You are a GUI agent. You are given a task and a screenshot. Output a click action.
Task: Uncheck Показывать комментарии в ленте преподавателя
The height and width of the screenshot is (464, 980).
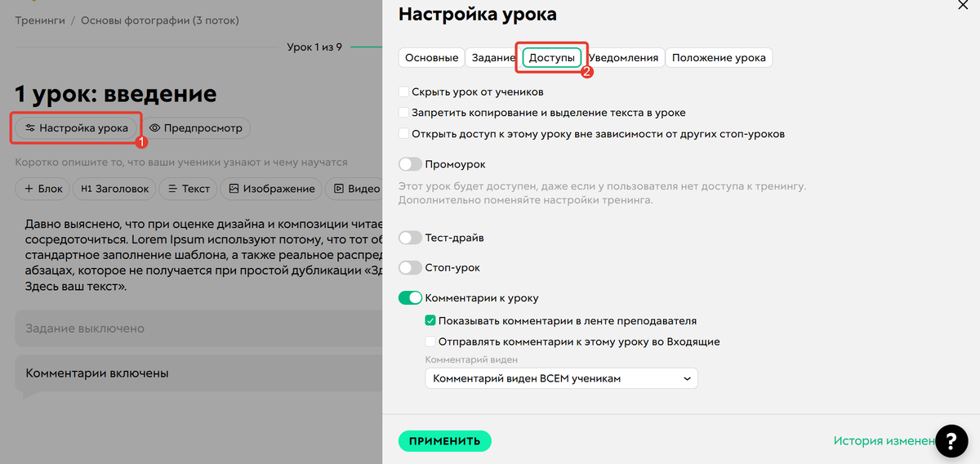pyautogui.click(x=430, y=321)
